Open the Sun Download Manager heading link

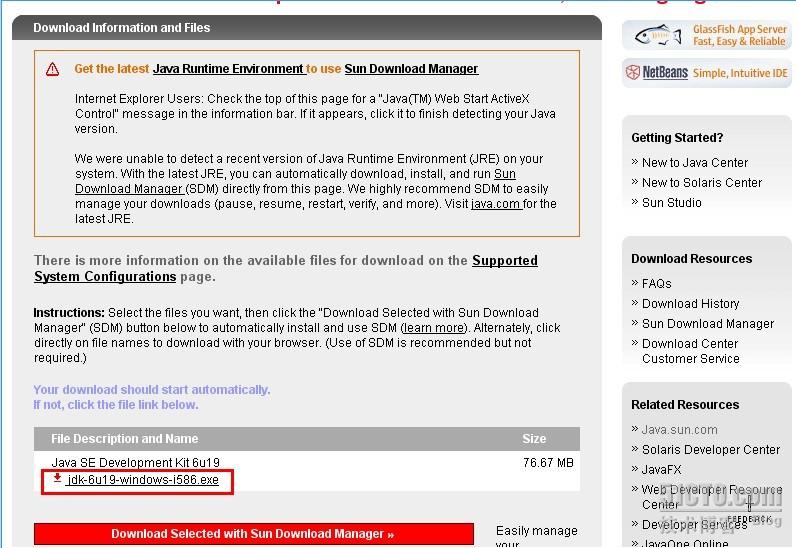tap(411, 69)
